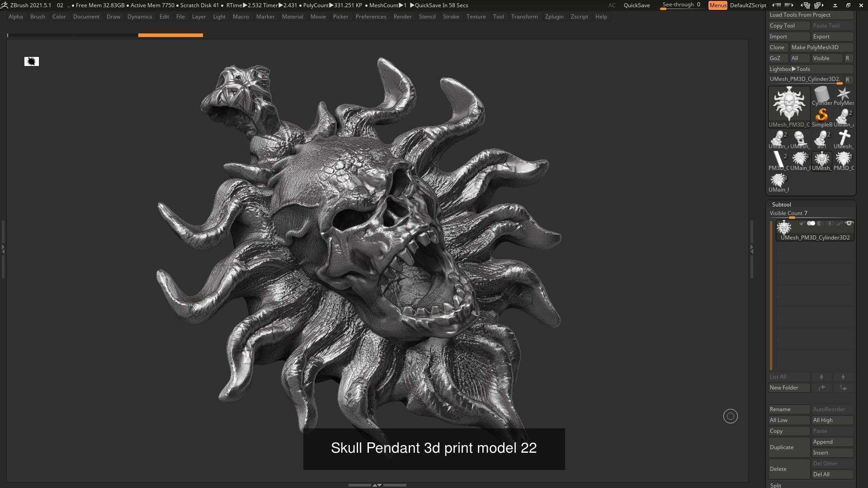Click Load Tools From Project
868x488 pixels.
coord(811,15)
